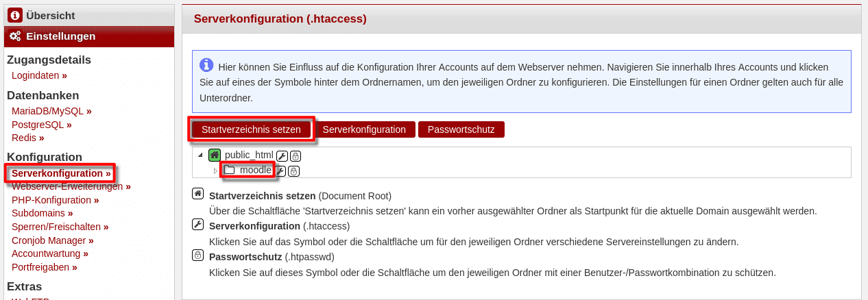Click the Übersicht info icon in sidebar
The height and width of the screenshot is (300, 868).
coord(15,15)
